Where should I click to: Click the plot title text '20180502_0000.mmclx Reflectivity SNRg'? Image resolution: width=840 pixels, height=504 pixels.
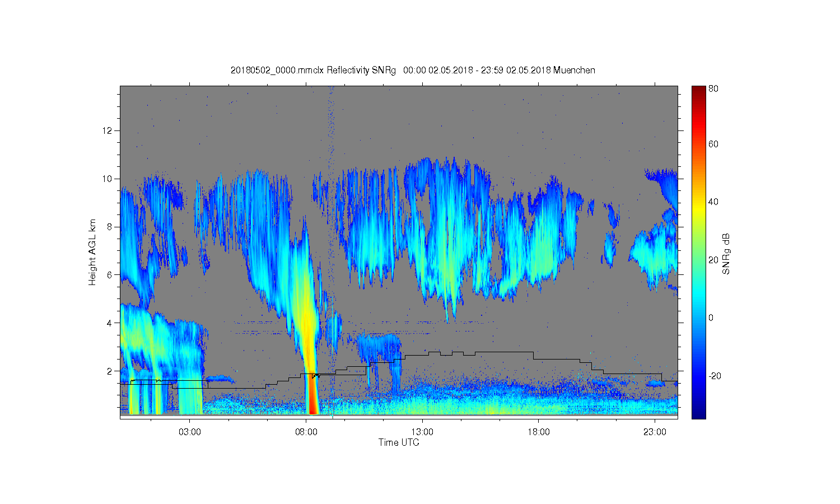(x=313, y=71)
